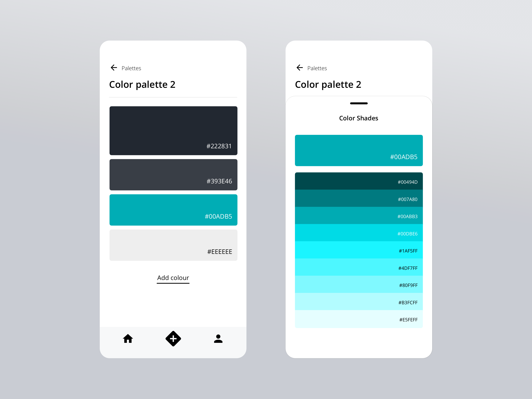Click the home icon in bottom nav
This screenshot has height=399, width=532.
pyautogui.click(x=128, y=339)
